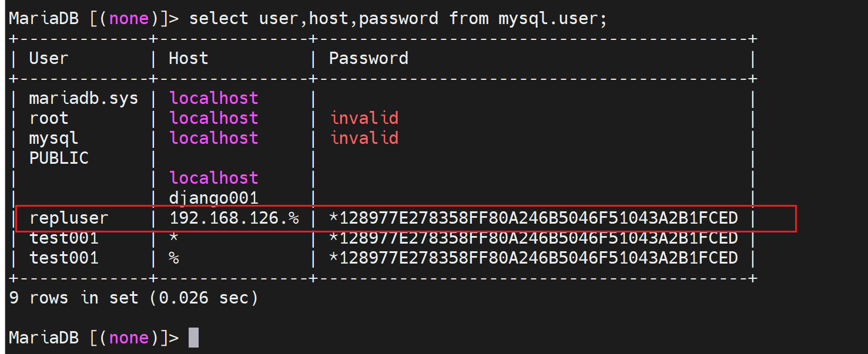Click the cursor block at bottom prompt
Image resolution: width=868 pixels, height=354 pixels.
coord(193,338)
